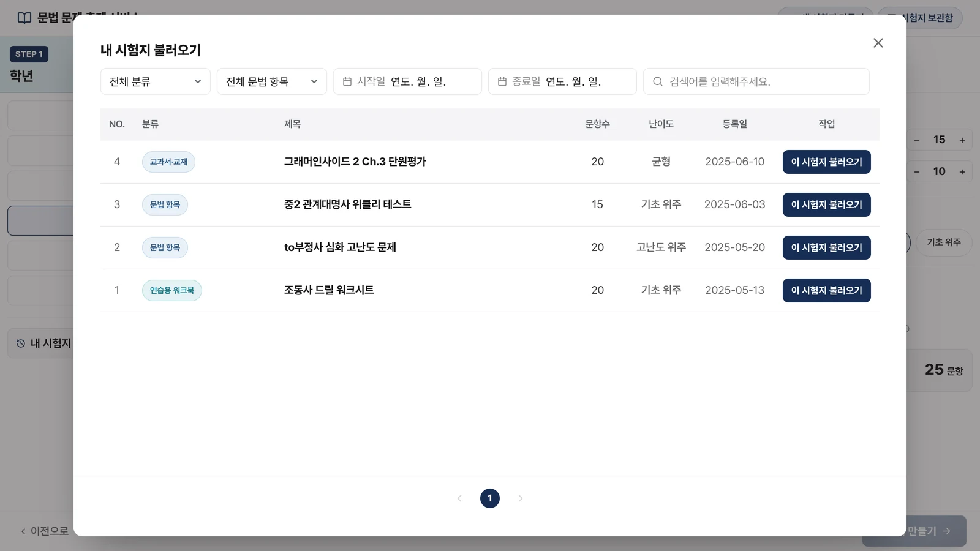Increase the background stepper showing 15
The height and width of the screenshot is (551, 980).
[x=962, y=140]
